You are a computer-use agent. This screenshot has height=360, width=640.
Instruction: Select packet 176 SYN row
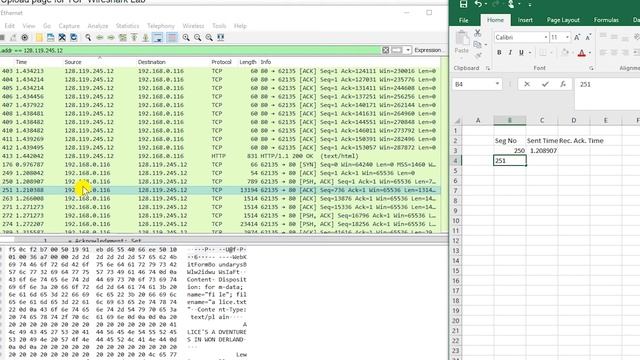pyautogui.click(x=220, y=164)
